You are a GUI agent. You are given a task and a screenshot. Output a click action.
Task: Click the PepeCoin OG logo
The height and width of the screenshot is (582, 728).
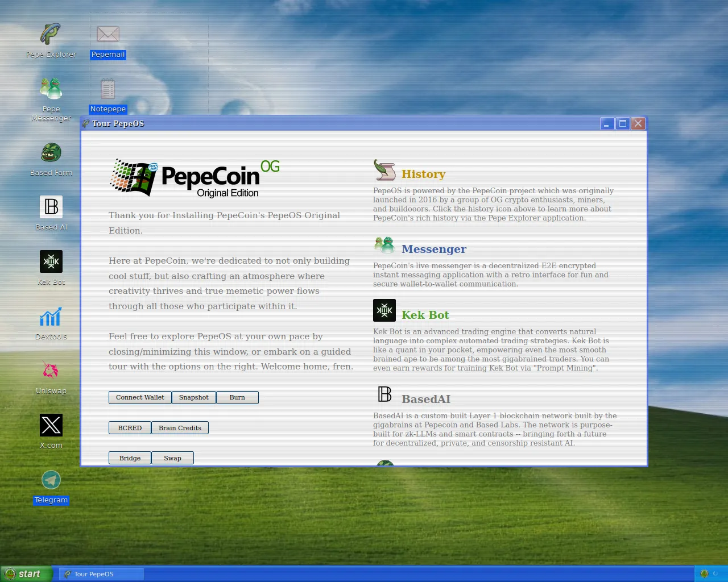pos(195,177)
